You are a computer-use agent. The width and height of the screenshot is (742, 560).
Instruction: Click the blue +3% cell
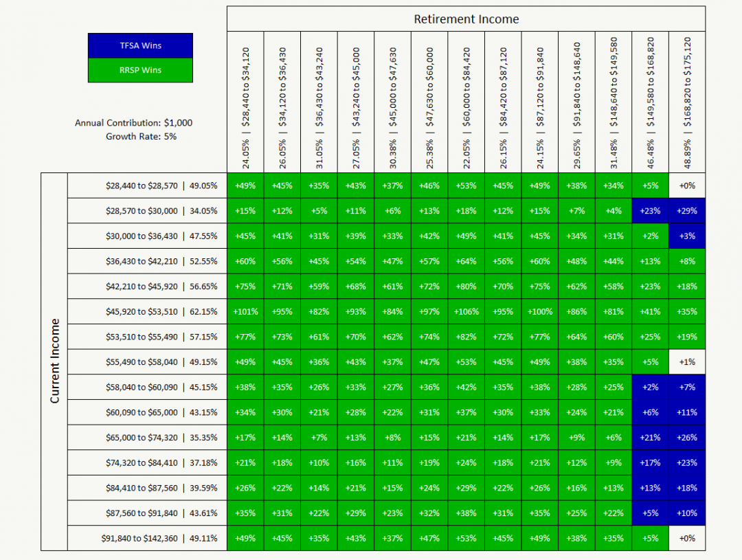tap(687, 236)
